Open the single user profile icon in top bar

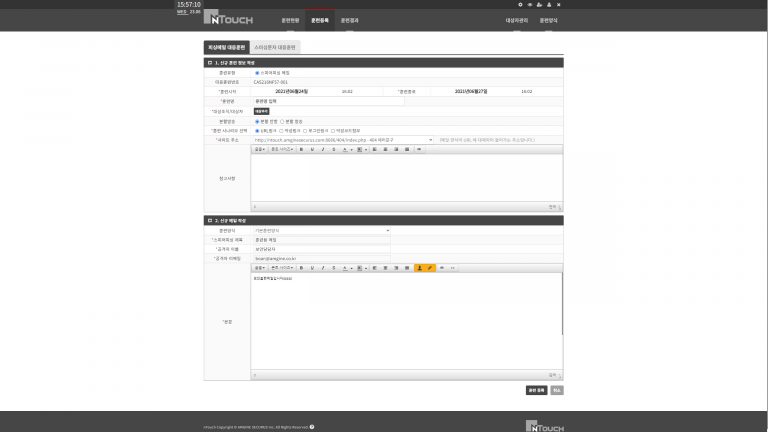tap(549, 4)
